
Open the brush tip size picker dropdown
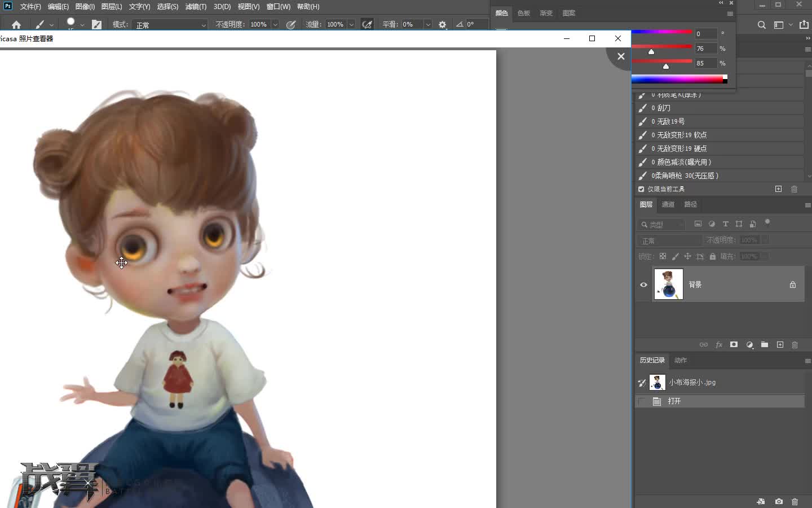(82, 25)
